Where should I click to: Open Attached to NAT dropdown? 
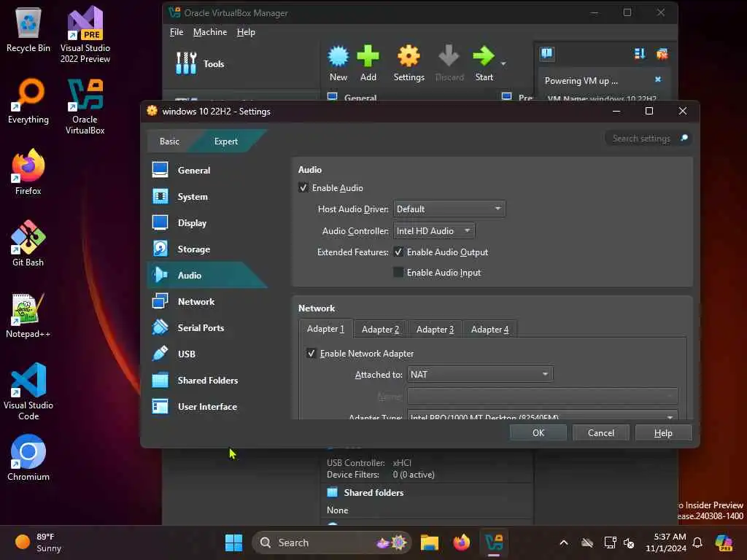480,374
